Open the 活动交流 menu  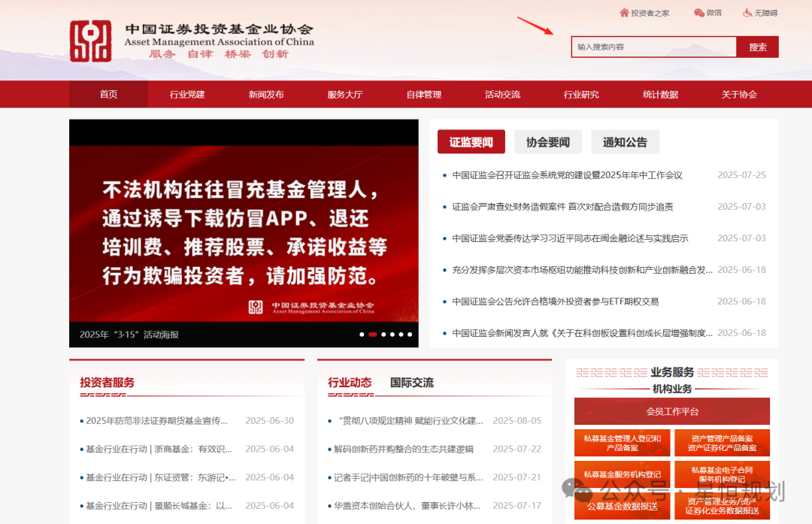click(502, 94)
